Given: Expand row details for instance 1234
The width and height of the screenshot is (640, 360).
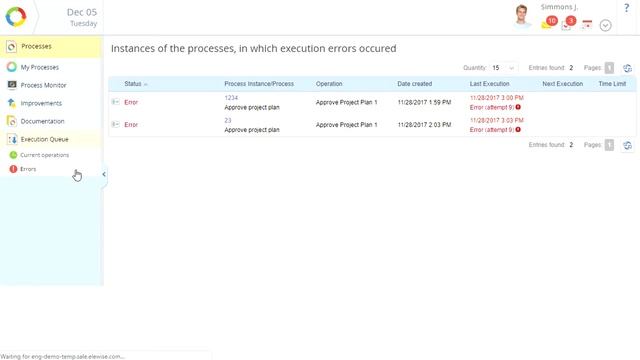Looking at the screenshot, I should pos(116,102).
